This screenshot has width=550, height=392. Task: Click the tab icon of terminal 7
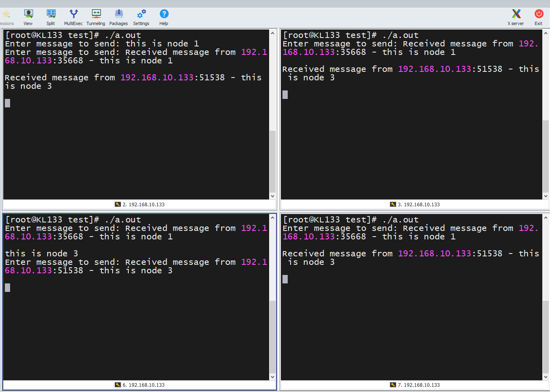(393, 385)
